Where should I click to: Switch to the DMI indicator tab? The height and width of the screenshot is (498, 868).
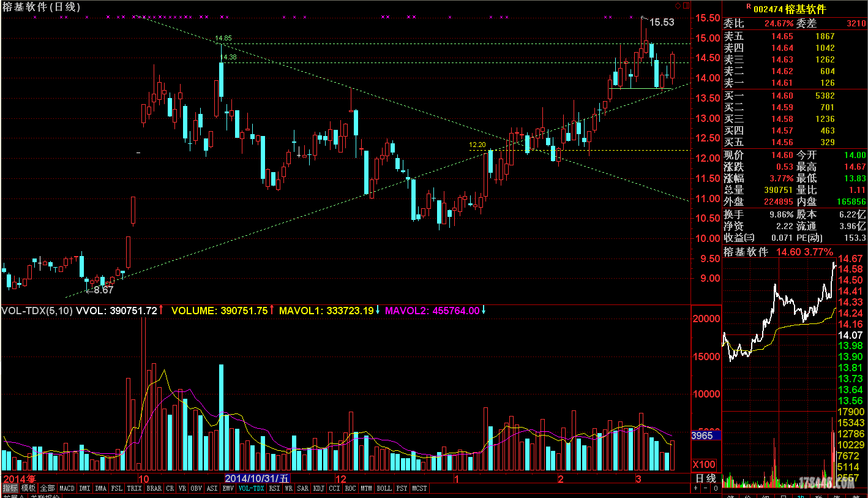[x=84, y=488]
